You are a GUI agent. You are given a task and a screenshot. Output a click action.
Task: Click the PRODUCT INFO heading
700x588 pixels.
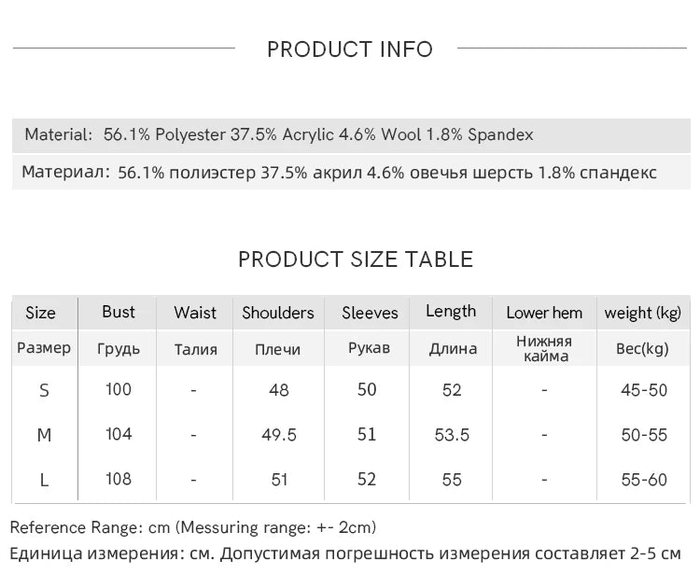[350, 49]
